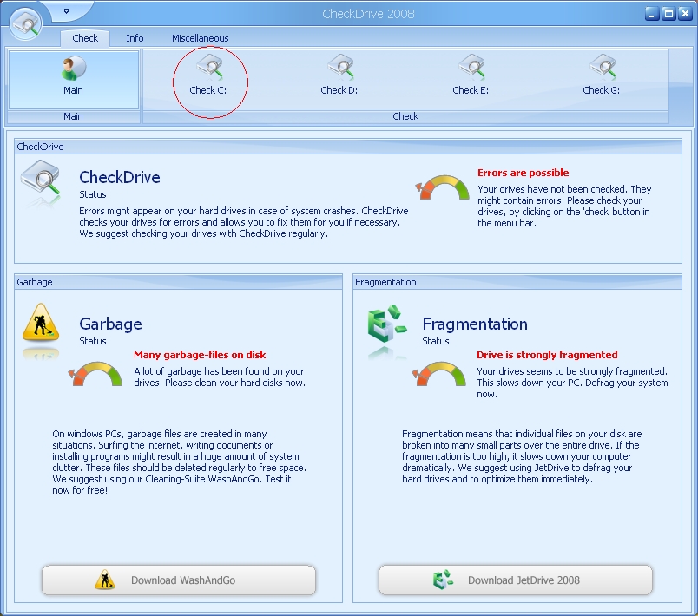Download WashAndGo via the button
Viewport: 698px width, 616px height.
pos(179,580)
